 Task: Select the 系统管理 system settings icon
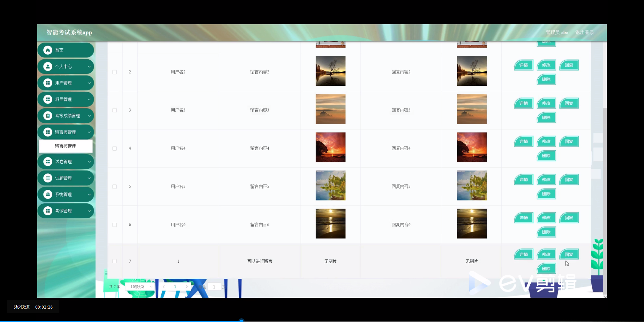click(48, 194)
